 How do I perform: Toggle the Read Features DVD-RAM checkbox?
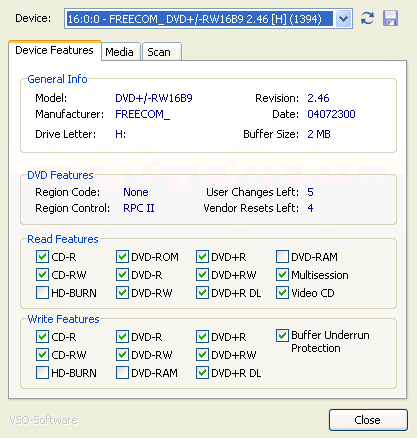click(x=282, y=257)
